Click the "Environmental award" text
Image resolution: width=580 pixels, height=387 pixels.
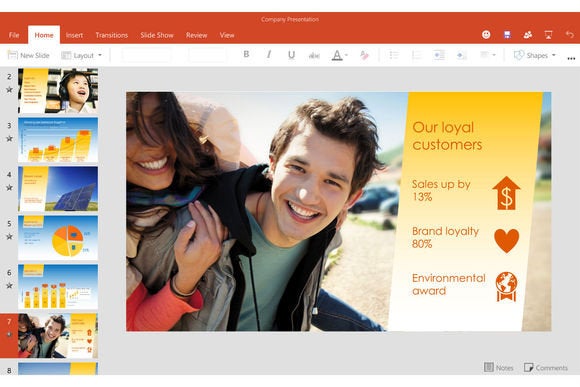[448, 284]
